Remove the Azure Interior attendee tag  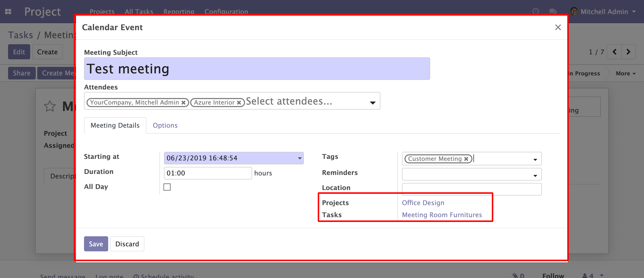(239, 103)
